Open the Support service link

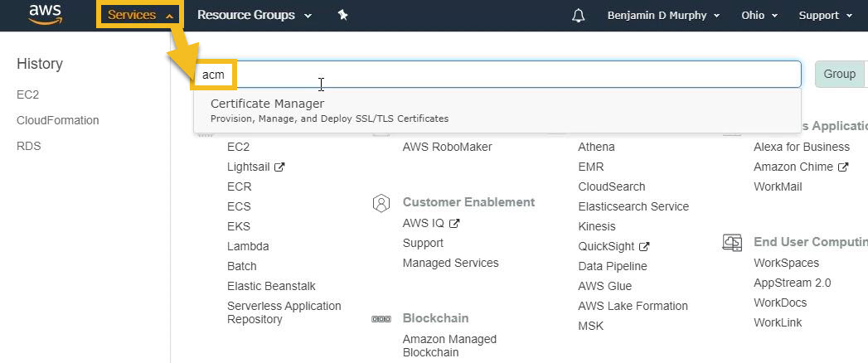[423, 243]
